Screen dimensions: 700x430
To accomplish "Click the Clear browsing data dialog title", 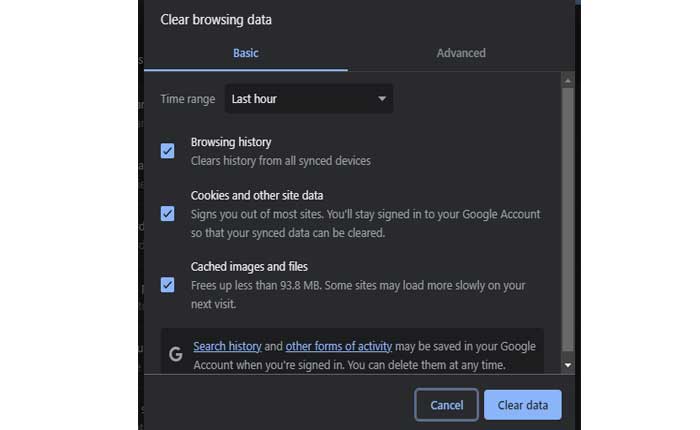I will (x=216, y=19).
